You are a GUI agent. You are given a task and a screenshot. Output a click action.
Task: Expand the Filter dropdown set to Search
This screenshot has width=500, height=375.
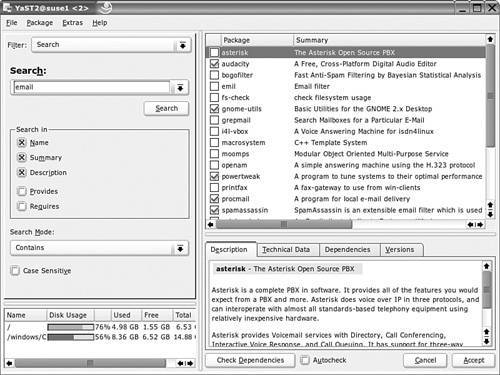[111, 45]
